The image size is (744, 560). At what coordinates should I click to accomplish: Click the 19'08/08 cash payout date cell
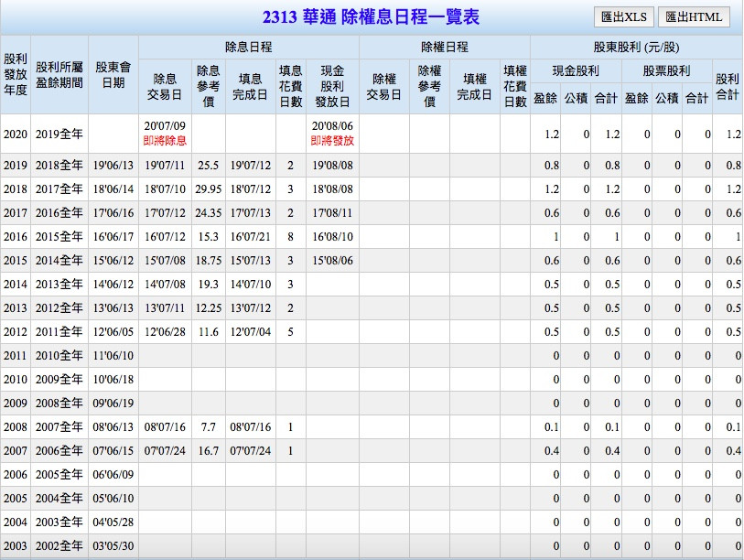pos(332,166)
